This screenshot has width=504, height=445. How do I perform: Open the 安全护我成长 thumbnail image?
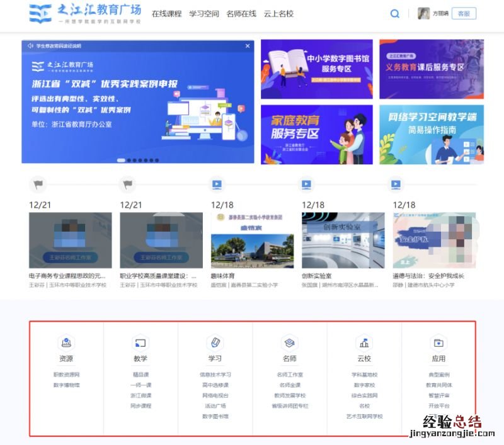point(434,240)
